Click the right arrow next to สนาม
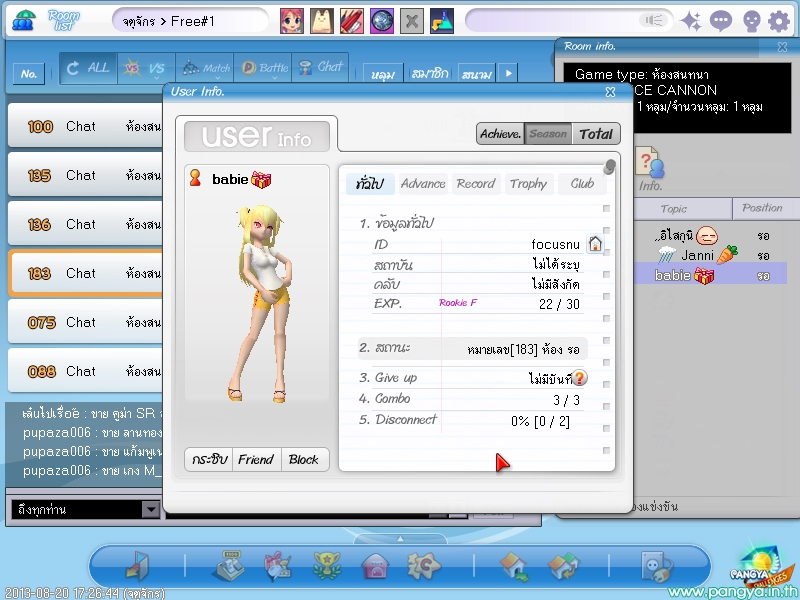 pyautogui.click(x=508, y=73)
